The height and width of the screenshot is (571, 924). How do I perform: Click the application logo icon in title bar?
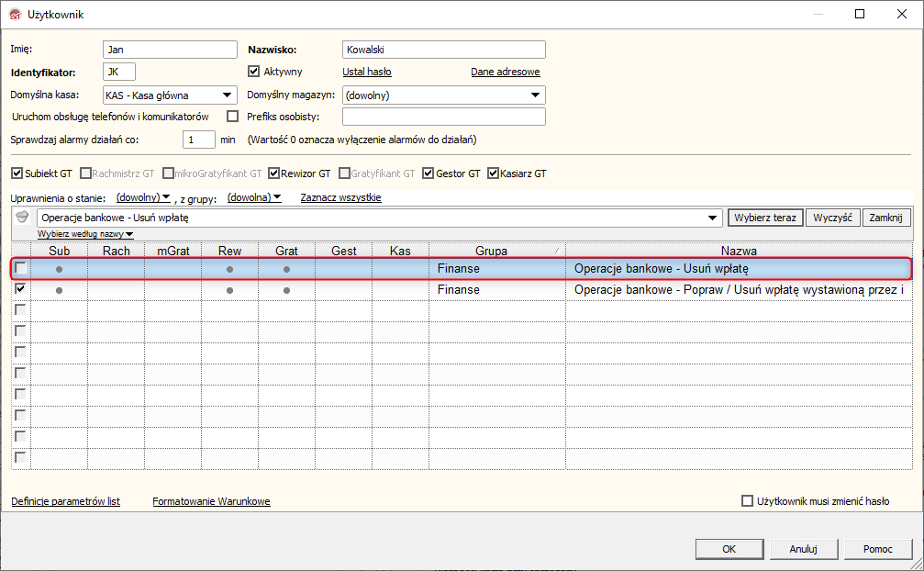(x=16, y=14)
